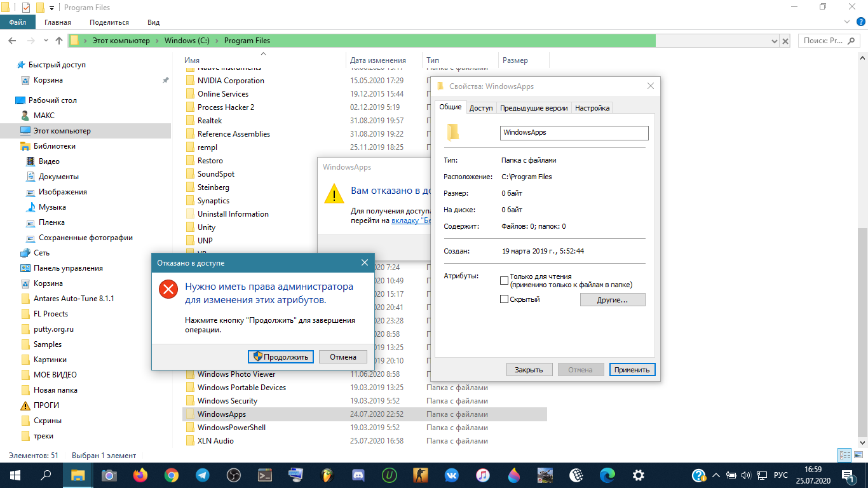
Task: Switch to Previous Versions tab
Action: click(534, 108)
